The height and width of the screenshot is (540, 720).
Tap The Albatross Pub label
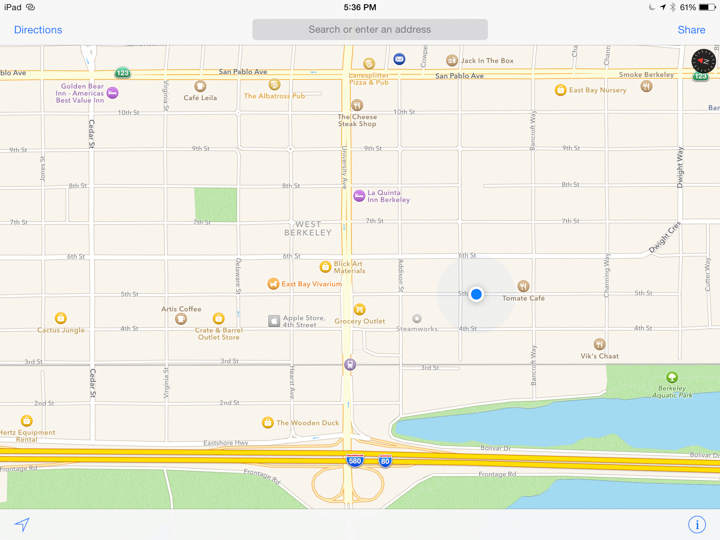click(275, 96)
